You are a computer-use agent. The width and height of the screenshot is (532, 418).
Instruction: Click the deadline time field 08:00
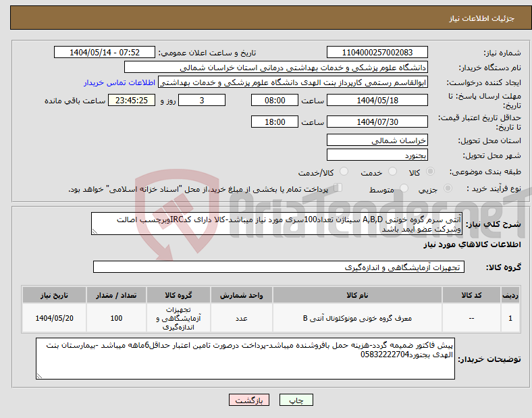pyautogui.click(x=275, y=100)
